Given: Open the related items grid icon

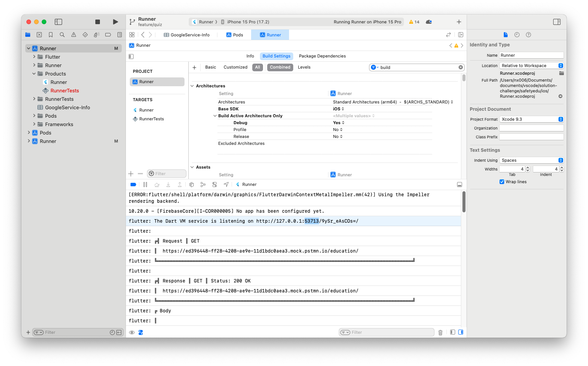Looking at the screenshot, I should (x=132, y=34).
